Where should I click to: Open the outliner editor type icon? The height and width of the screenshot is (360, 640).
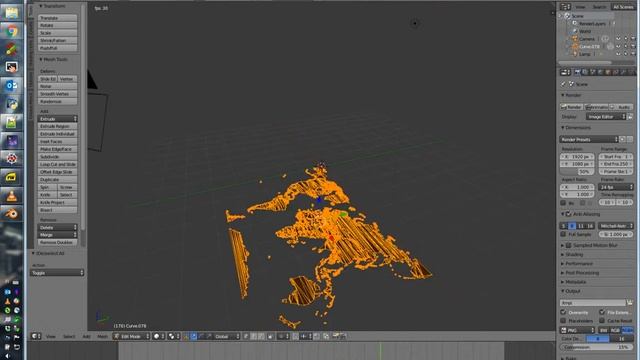point(565,7)
